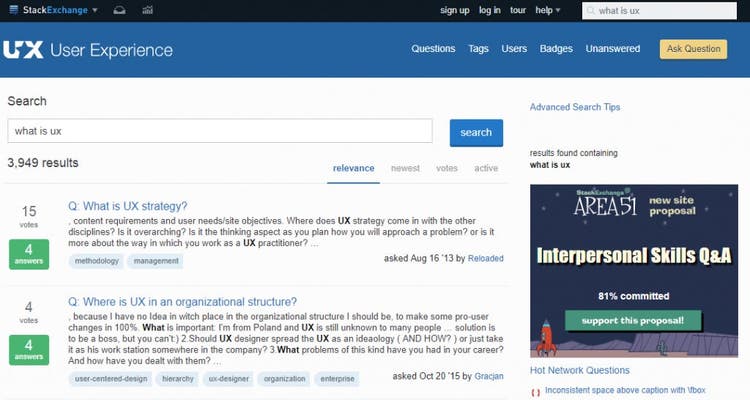Select the relevance sort tab

click(x=353, y=168)
